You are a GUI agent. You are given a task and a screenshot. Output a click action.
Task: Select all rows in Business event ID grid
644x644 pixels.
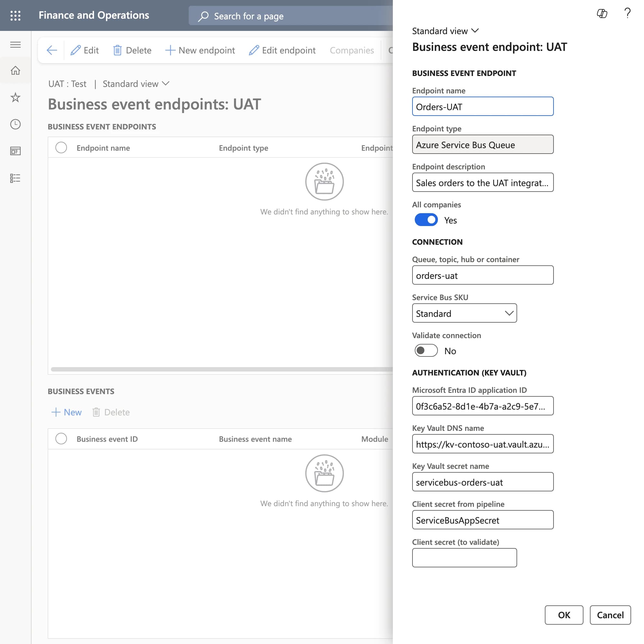pyautogui.click(x=61, y=438)
